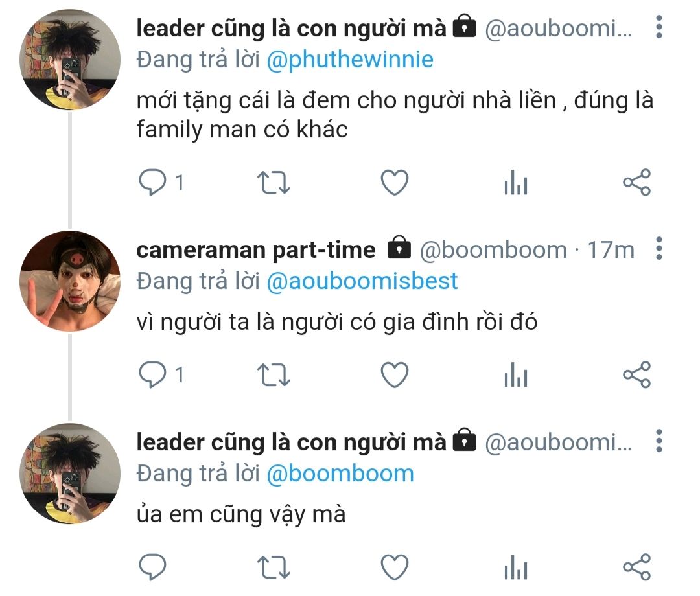Share the first tweet in the thread
The image size is (700, 596).
(636, 183)
